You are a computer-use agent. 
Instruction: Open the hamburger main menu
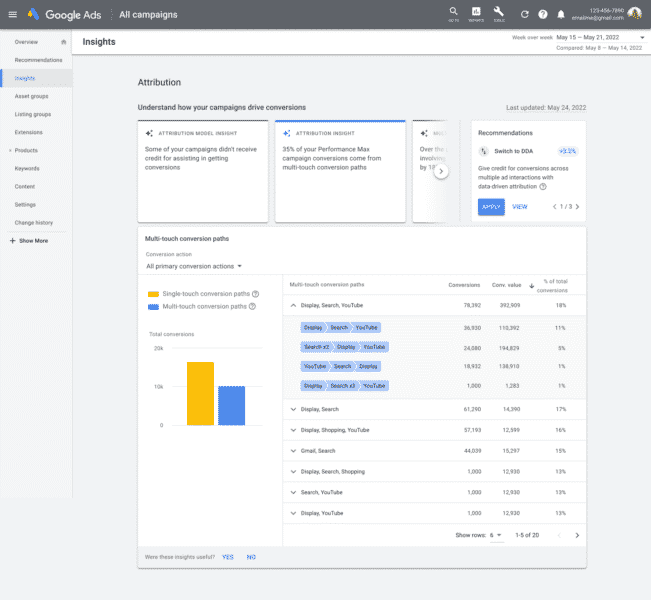12,14
